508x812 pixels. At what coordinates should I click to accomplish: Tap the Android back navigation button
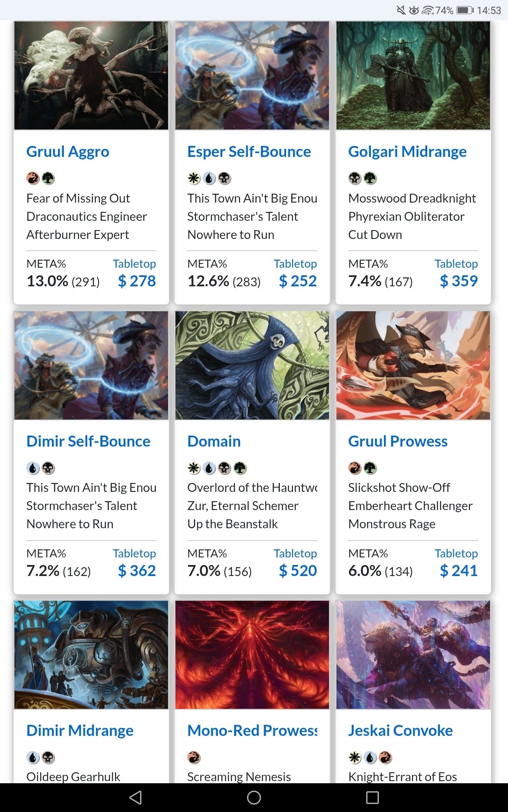click(135, 798)
